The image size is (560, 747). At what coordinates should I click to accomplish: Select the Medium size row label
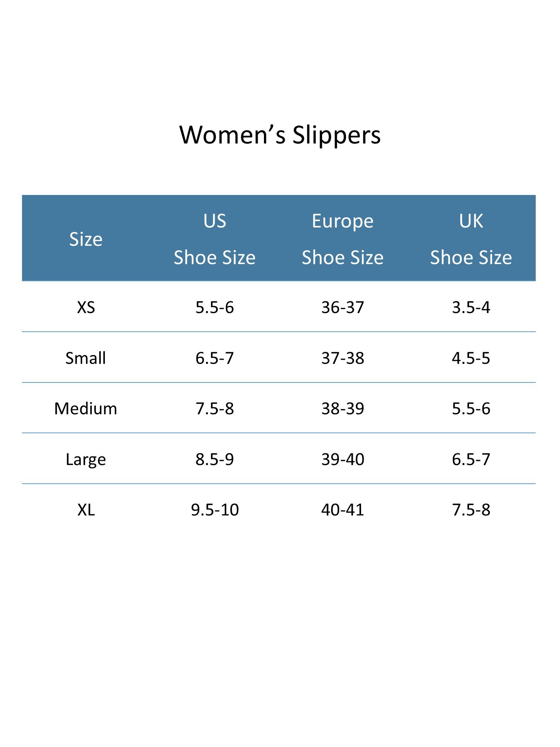point(86,408)
